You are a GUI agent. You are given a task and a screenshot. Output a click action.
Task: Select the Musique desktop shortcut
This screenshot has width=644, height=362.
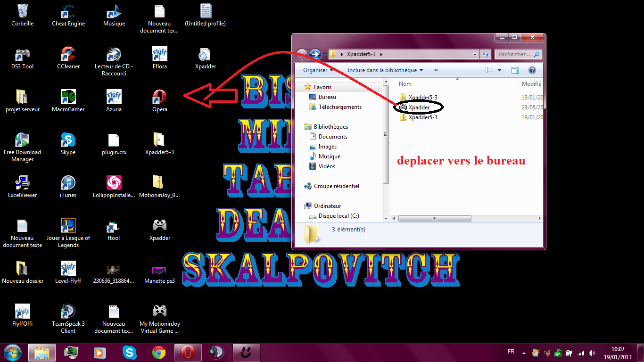tap(114, 16)
